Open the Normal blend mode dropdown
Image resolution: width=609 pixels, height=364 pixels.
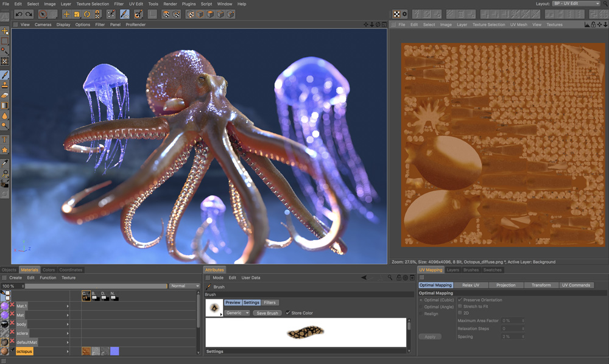point(185,286)
